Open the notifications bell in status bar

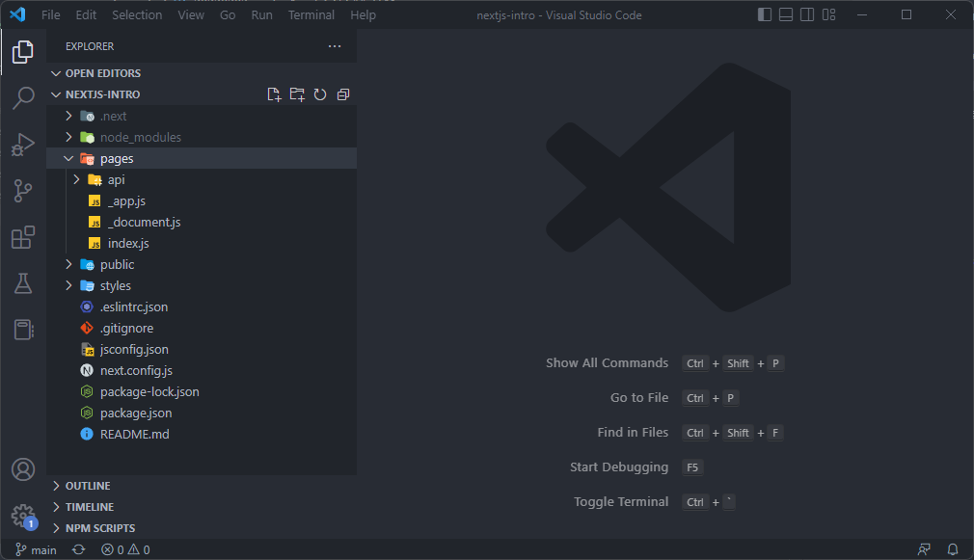point(952,549)
